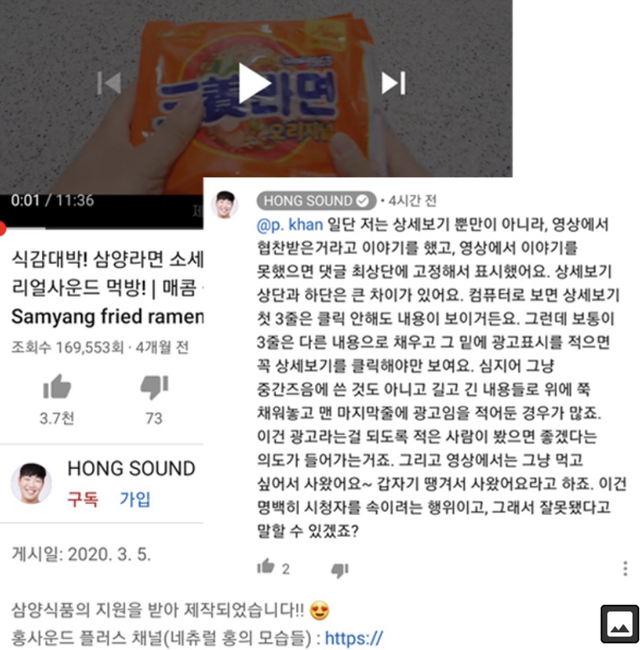640x650 pixels.
Task: Play the ramen video
Action: (255, 83)
